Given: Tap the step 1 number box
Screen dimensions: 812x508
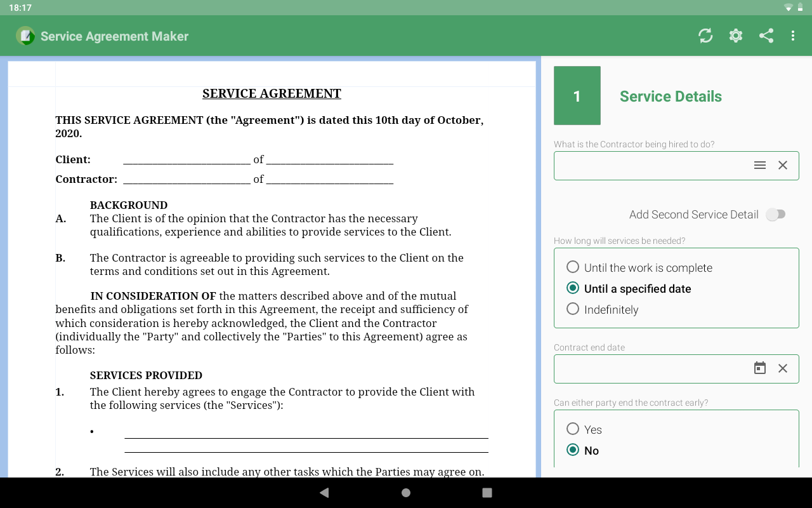Looking at the screenshot, I should [577, 95].
